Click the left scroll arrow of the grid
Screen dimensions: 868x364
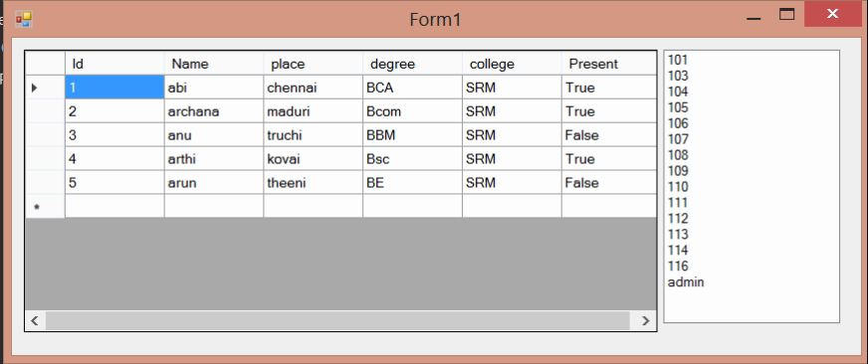(x=35, y=321)
